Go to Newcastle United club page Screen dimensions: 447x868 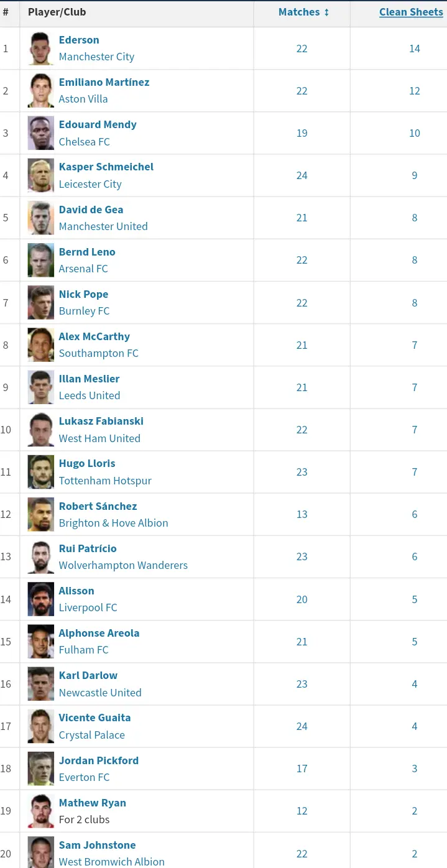pos(100,693)
